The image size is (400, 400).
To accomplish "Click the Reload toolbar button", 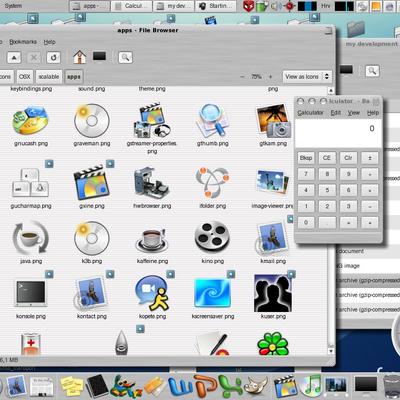I will click(53, 58).
